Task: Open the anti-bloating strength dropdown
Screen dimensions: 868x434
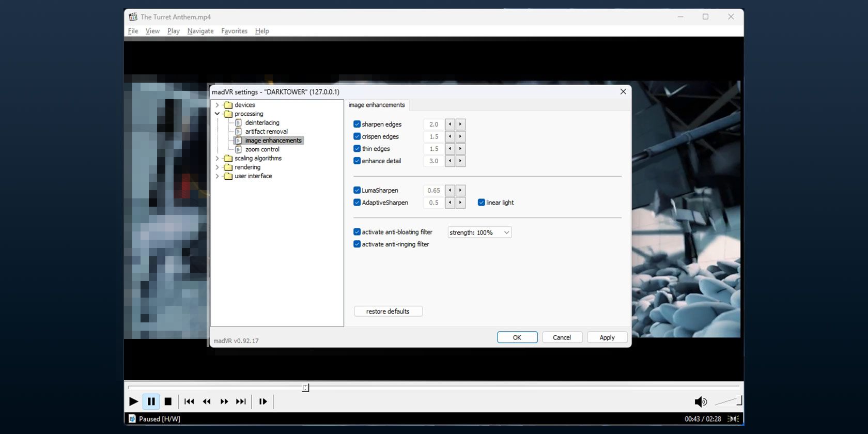Action: pyautogui.click(x=479, y=233)
